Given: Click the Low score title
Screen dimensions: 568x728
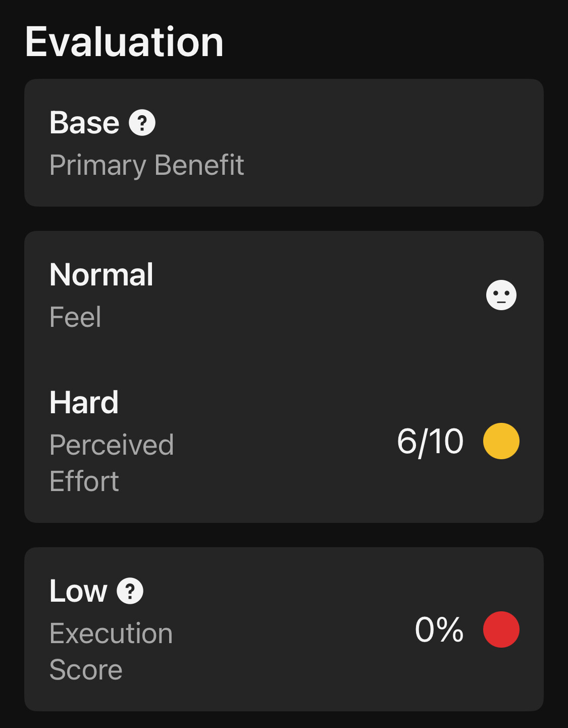Looking at the screenshot, I should [x=78, y=591].
